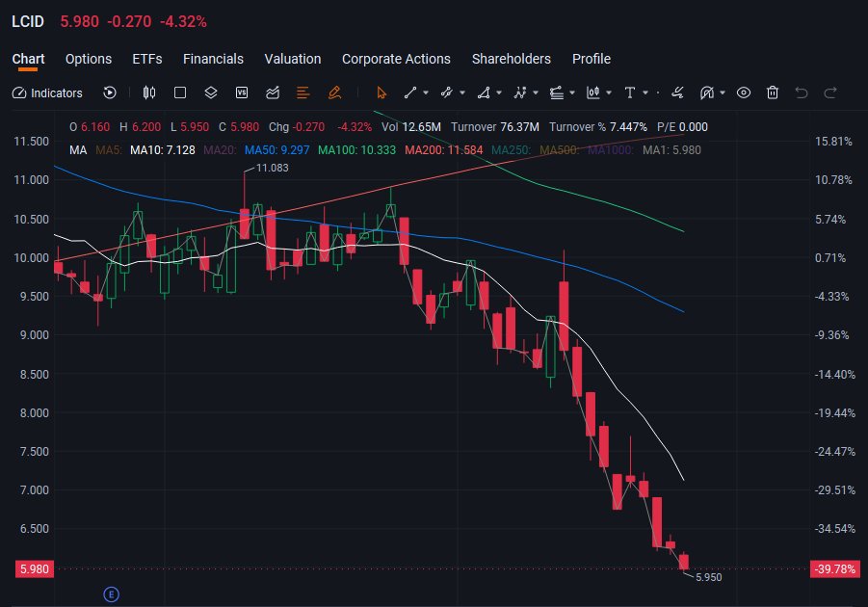The height and width of the screenshot is (607, 868).
Task: Toggle the MA10: 7.128 line
Action: coord(162,150)
